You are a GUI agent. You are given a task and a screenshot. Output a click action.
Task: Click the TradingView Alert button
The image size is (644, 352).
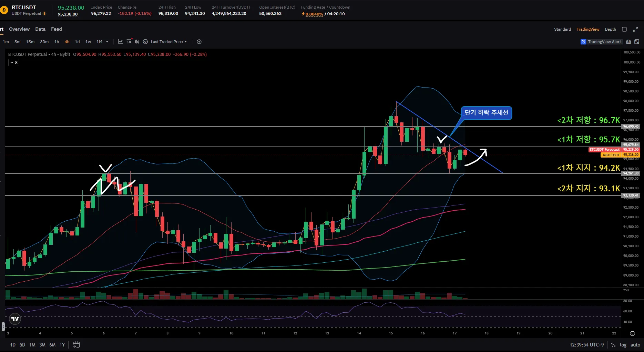(x=601, y=42)
